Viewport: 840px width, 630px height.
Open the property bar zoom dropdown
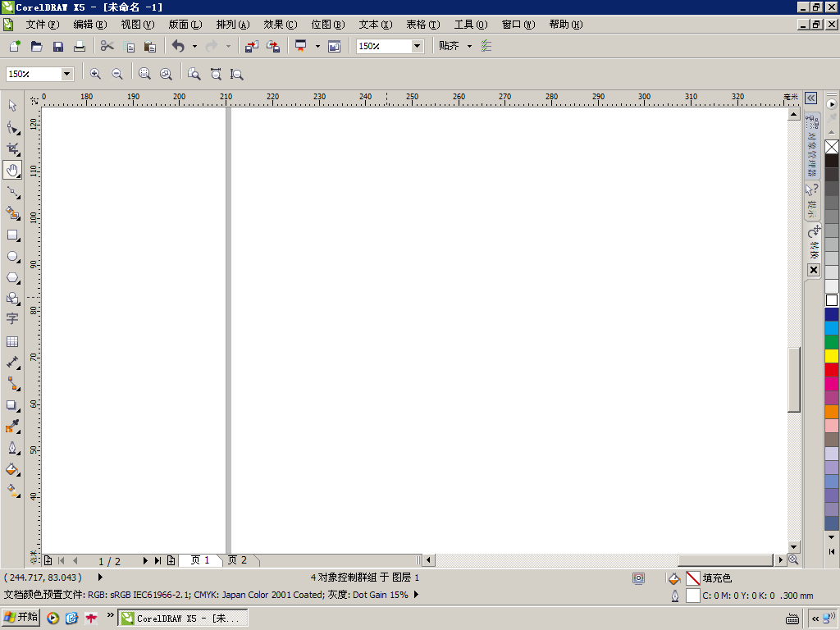point(67,74)
